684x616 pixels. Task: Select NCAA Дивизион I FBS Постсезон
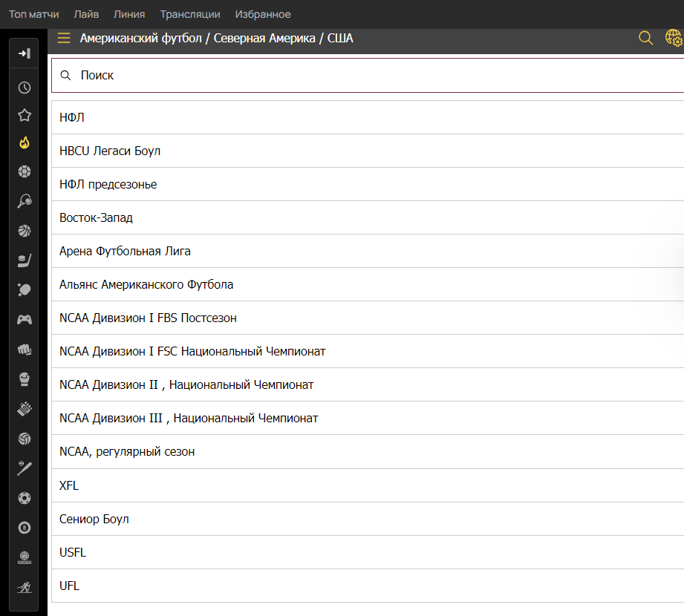(x=368, y=318)
